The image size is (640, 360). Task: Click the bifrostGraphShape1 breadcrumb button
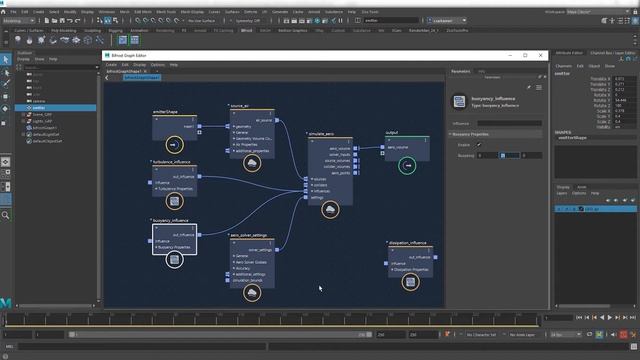point(142,78)
